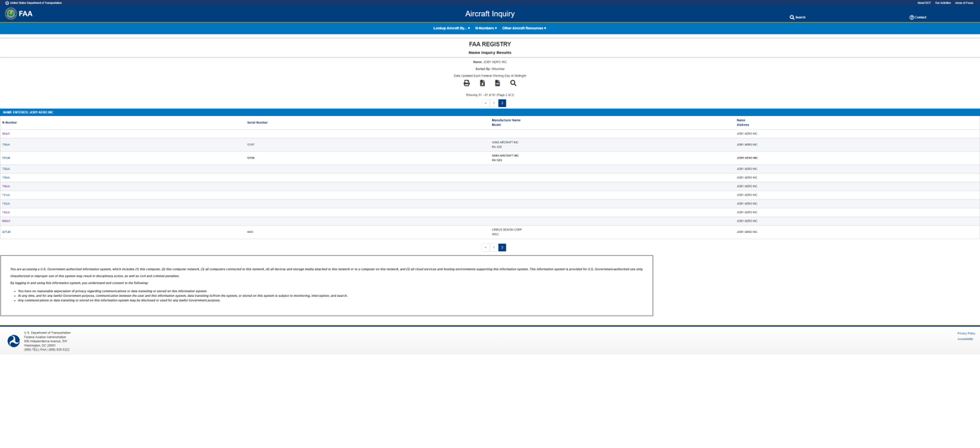Download results as PDF file icon
The height and width of the screenshot is (448, 980).
498,83
